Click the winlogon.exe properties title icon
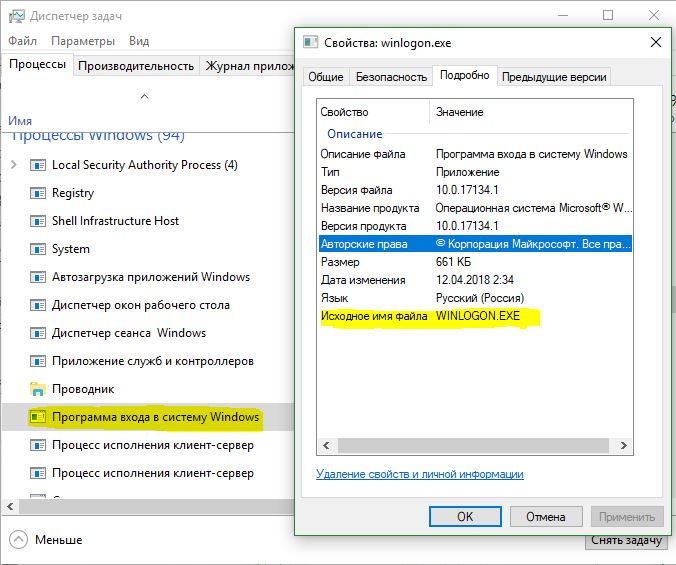 pos(310,42)
